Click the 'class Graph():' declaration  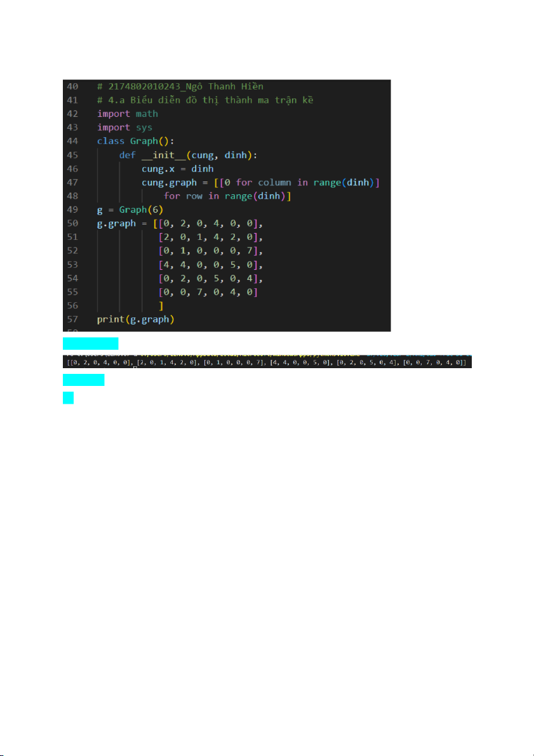point(135,142)
